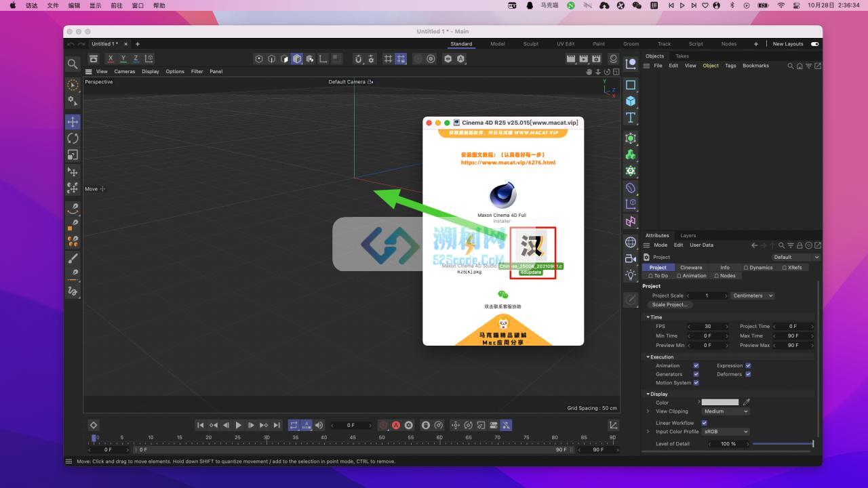Switch to Points mode
The image size is (868, 488).
tap(259, 59)
